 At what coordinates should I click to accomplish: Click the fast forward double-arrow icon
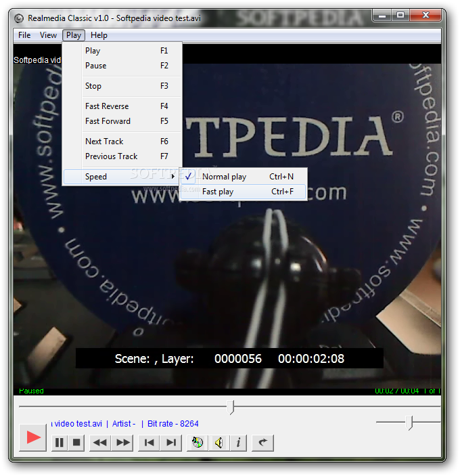122,443
